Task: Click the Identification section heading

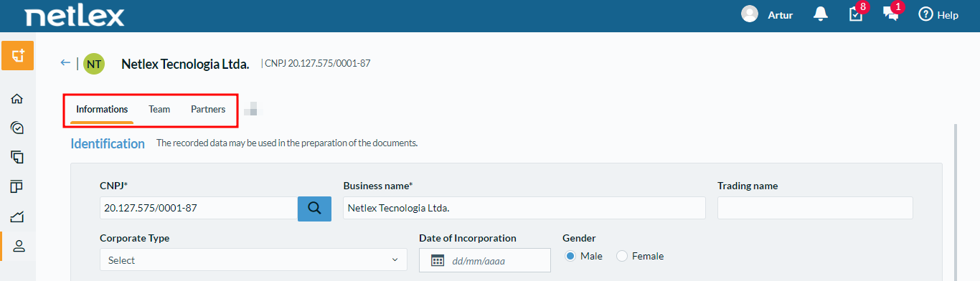Action: [x=108, y=143]
